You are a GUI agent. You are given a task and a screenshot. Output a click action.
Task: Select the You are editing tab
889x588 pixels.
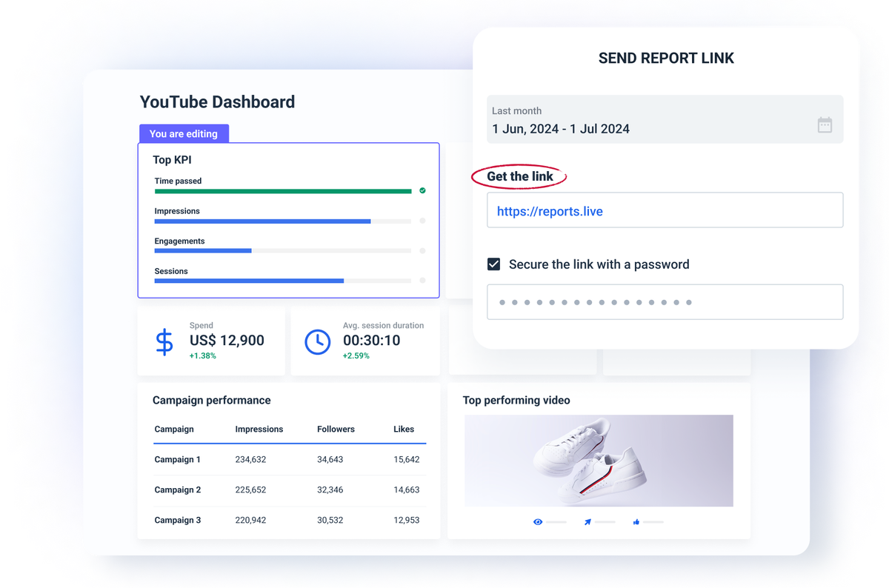184,133
